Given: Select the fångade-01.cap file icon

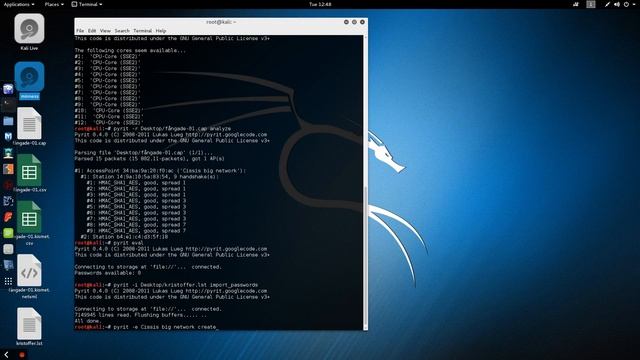Looking at the screenshot, I should (29, 124).
